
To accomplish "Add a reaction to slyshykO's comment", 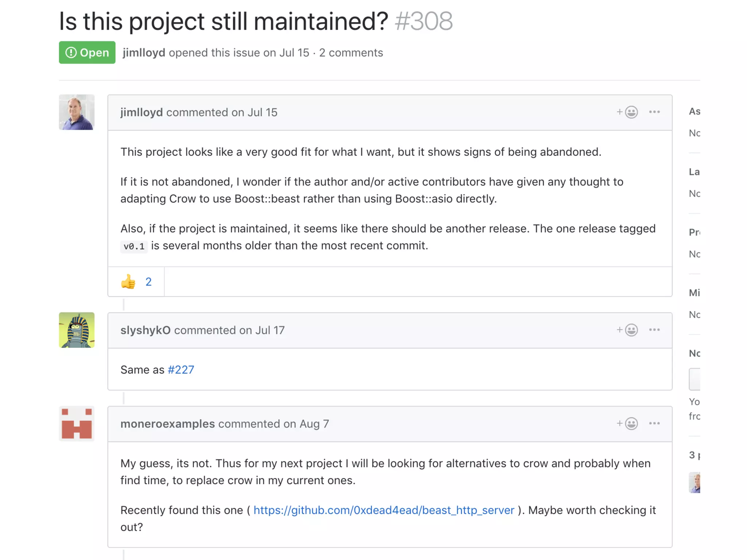I will (627, 330).
